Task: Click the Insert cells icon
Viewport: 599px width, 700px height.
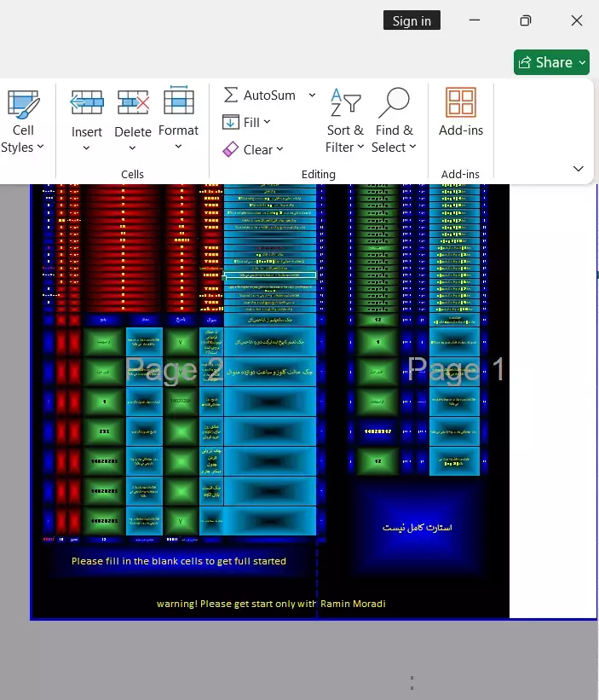Action: coord(86,102)
